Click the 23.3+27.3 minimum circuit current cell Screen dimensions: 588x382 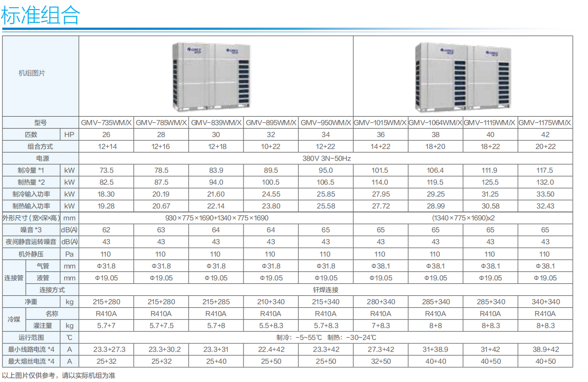coord(106,349)
